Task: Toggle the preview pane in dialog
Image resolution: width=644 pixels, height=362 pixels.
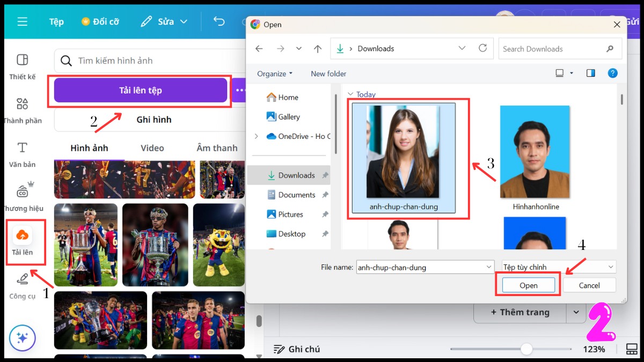Action: point(591,73)
